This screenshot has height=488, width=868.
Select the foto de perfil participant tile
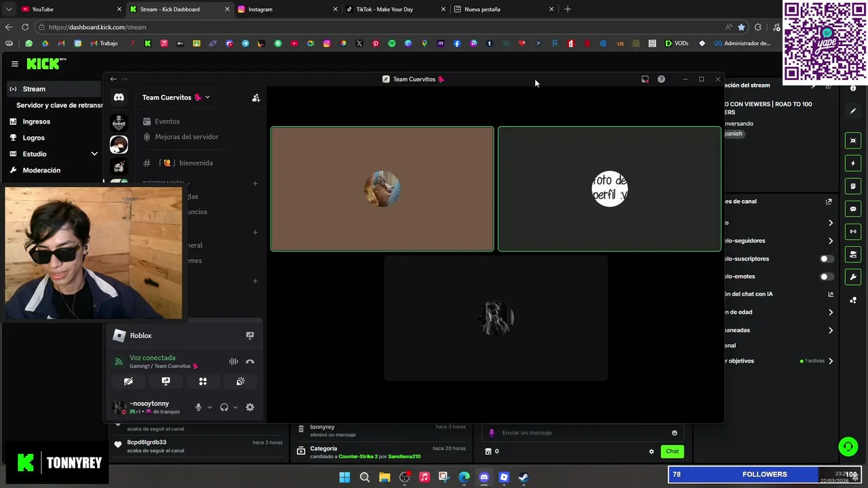[x=610, y=189]
